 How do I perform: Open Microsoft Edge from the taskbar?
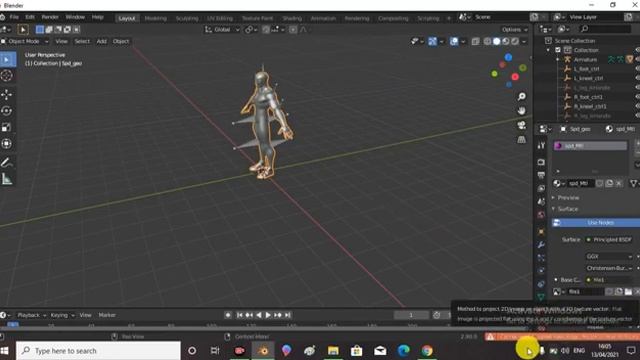[404, 351]
